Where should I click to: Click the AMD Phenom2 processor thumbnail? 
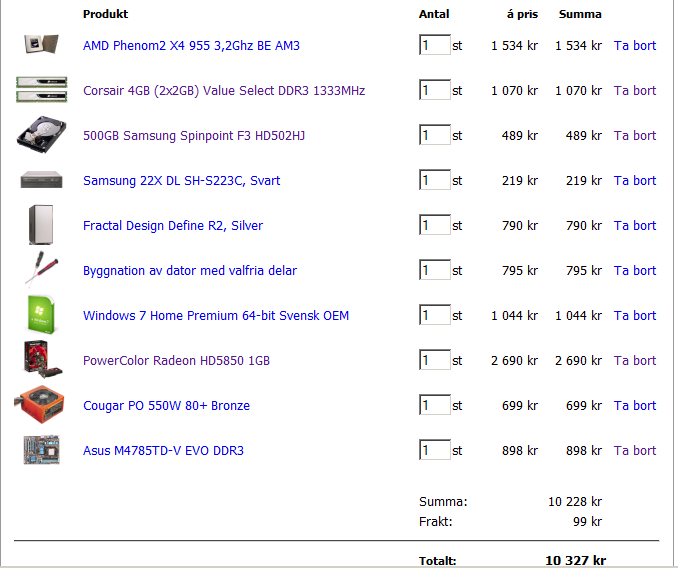click(x=42, y=44)
